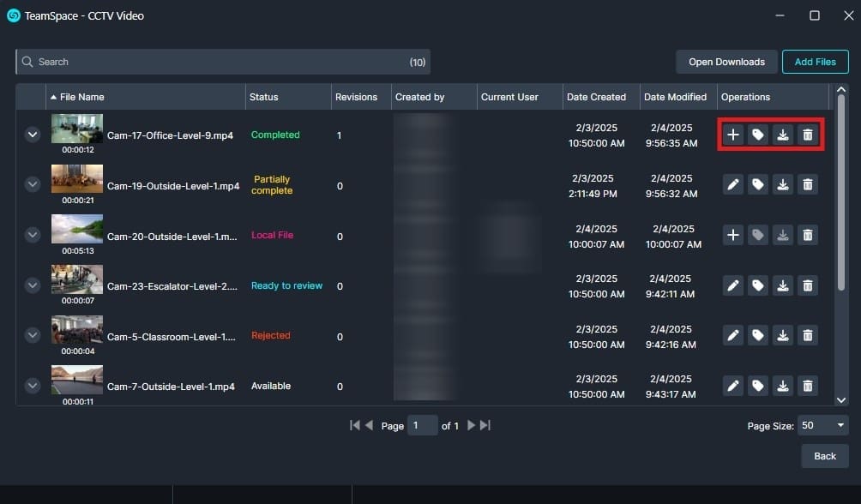
Task: Click the Open Downloads button
Action: click(x=726, y=62)
